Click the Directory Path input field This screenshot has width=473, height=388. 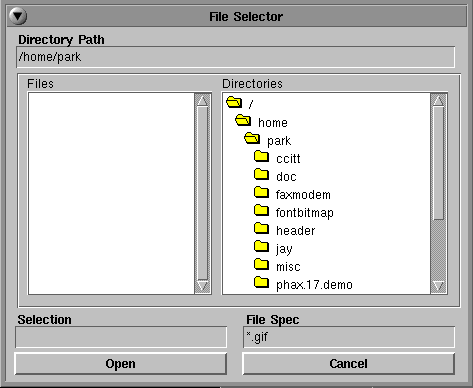[x=236, y=57]
